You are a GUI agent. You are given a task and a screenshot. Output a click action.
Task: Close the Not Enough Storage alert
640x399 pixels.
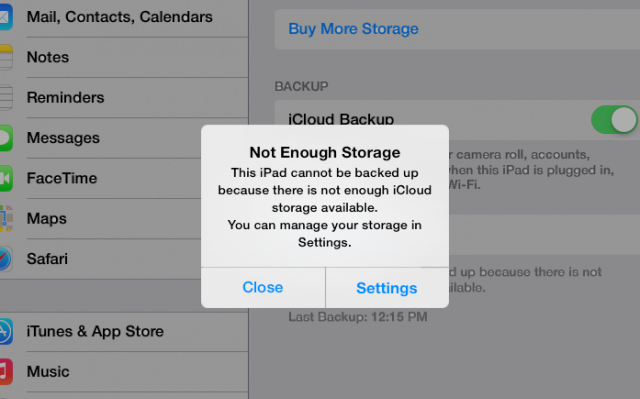(263, 288)
